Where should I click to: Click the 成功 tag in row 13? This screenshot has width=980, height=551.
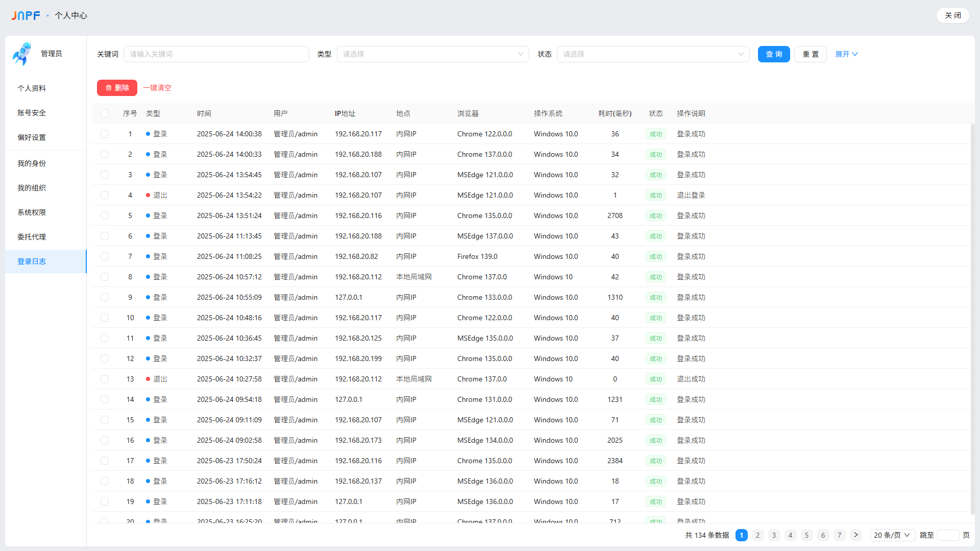(655, 379)
